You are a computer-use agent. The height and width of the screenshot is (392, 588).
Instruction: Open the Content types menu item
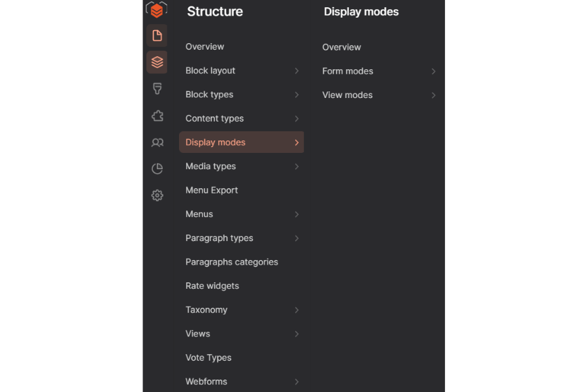point(214,118)
